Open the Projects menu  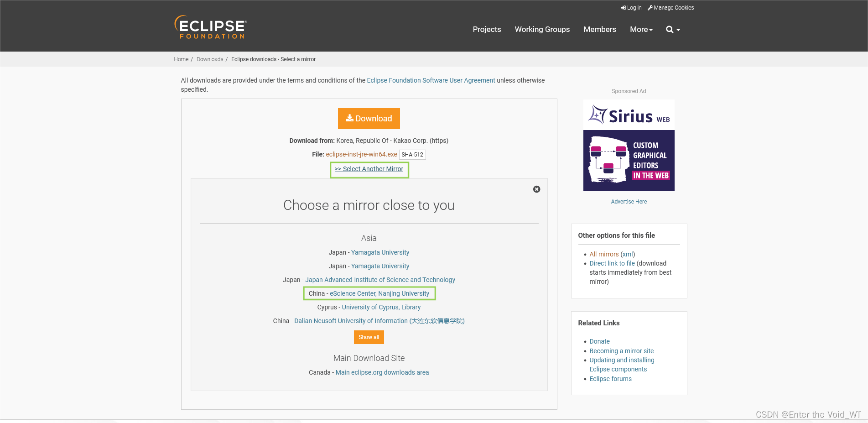[487, 29]
